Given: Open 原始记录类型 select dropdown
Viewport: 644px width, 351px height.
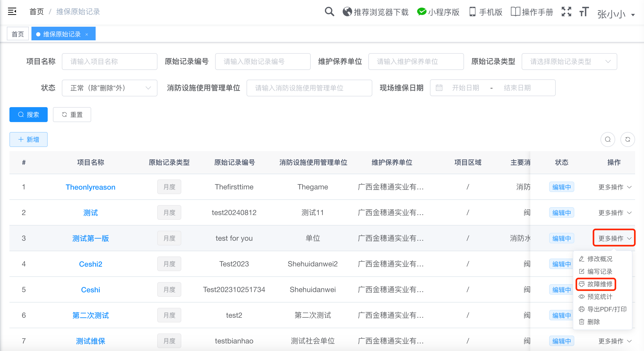Looking at the screenshot, I should pos(569,62).
